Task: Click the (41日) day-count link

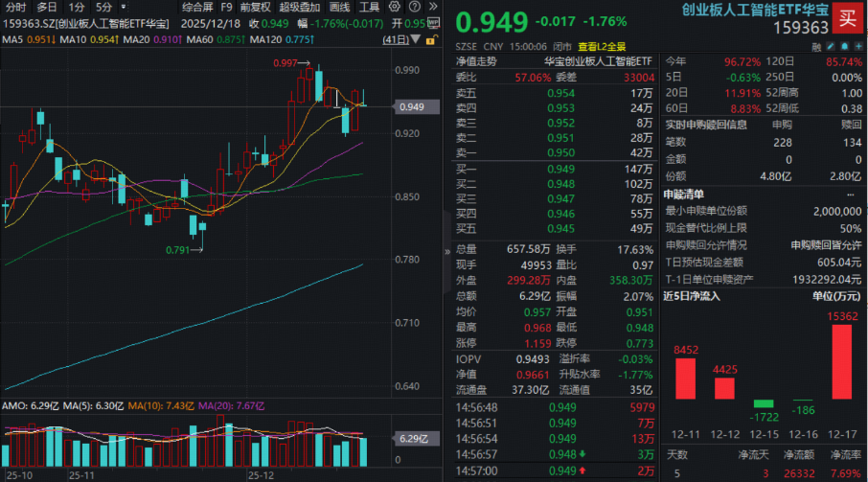Action: tap(396, 40)
